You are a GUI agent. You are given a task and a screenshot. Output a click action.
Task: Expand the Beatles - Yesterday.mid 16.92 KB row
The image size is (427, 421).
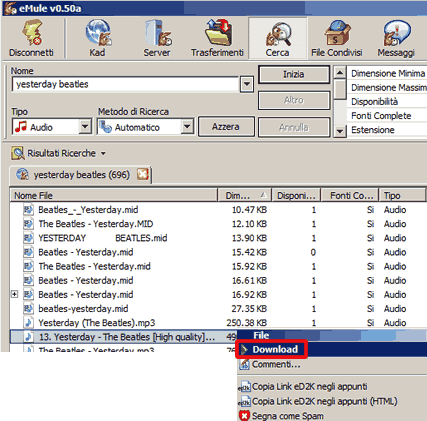[14, 294]
